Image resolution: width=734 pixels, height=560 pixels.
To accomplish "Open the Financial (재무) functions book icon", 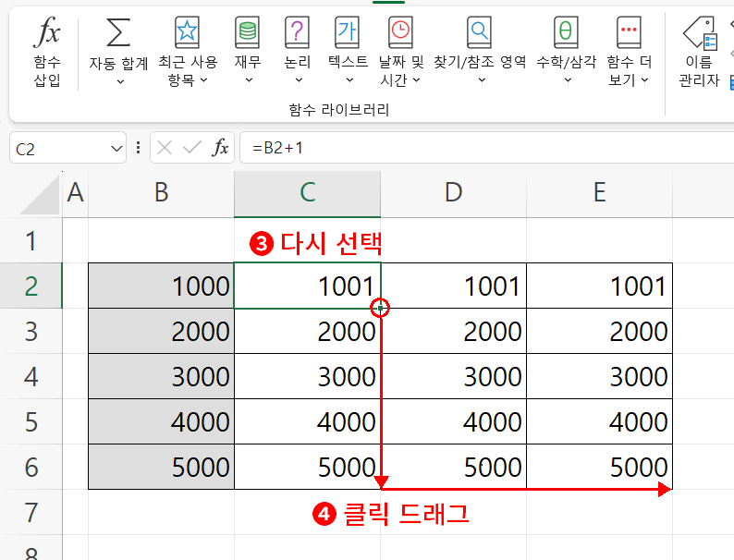I will point(247,31).
